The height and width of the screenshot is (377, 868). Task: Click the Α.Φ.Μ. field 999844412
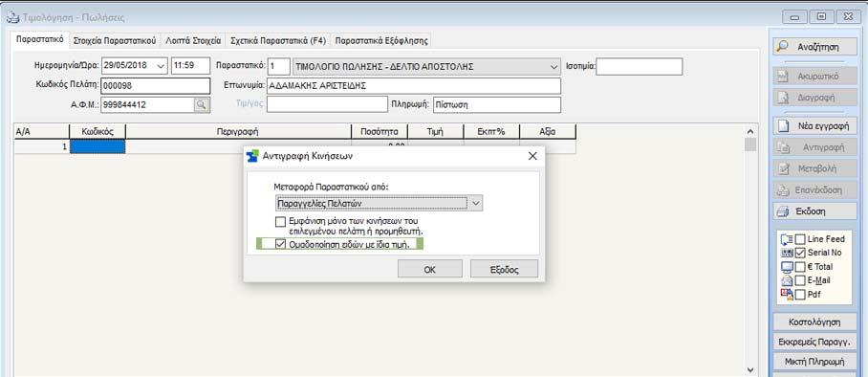point(147,104)
